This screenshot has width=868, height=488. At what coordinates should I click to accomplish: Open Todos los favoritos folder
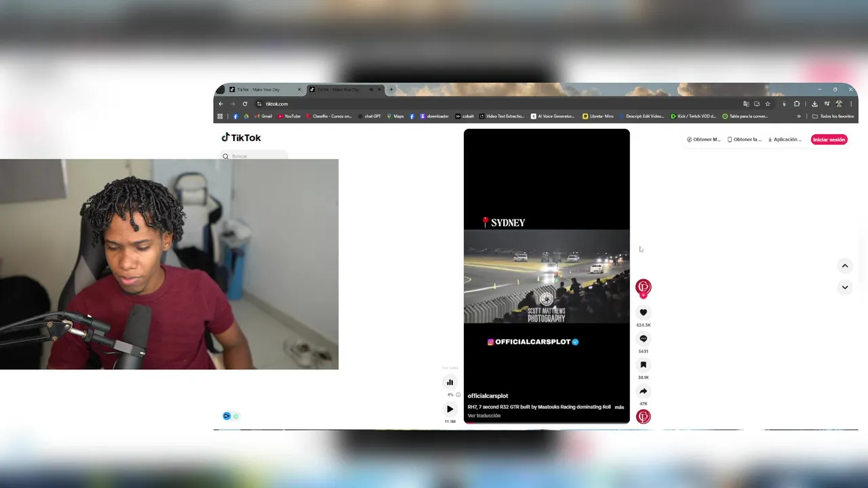833,116
